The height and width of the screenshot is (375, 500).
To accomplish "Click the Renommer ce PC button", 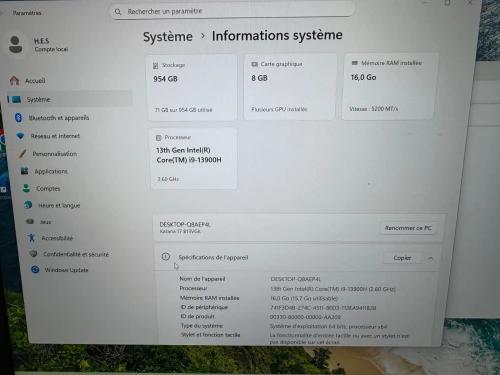I will tap(408, 228).
